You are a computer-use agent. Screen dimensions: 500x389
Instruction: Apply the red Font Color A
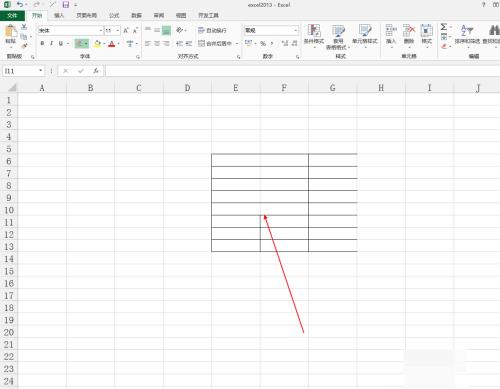[x=112, y=44]
